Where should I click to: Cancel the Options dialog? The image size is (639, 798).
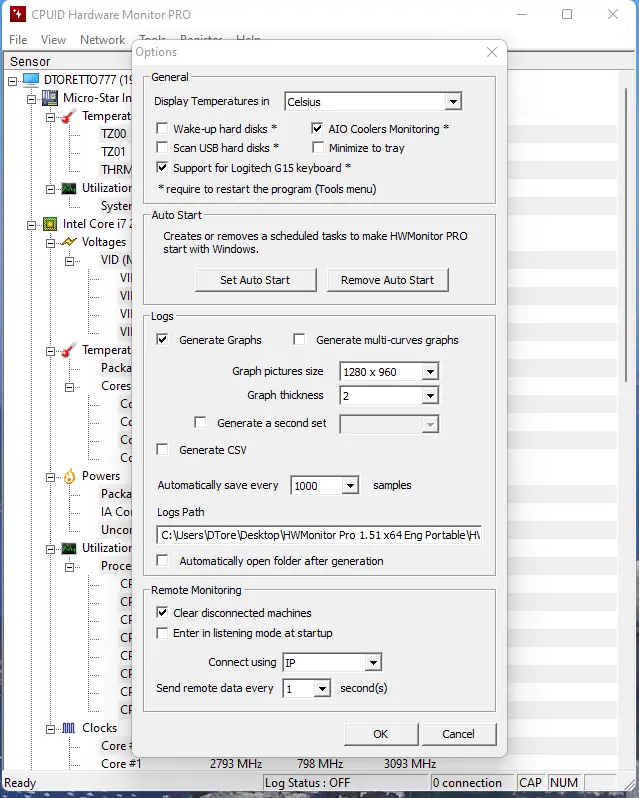pos(458,734)
